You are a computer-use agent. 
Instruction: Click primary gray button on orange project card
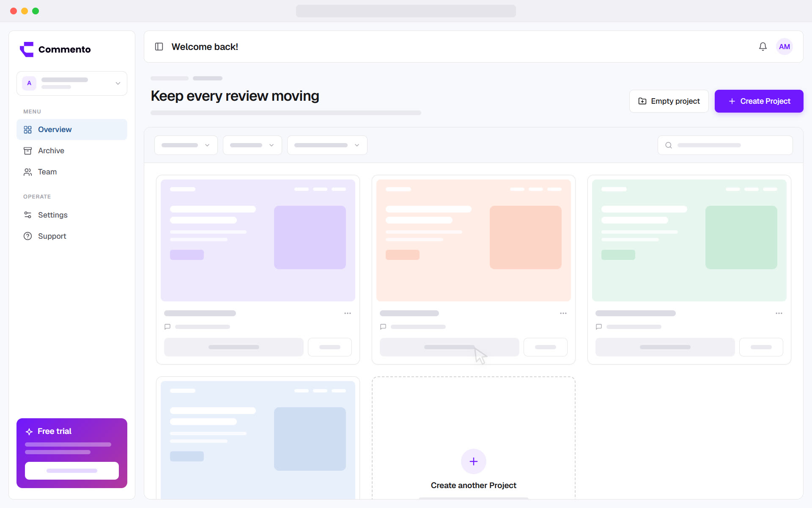(x=450, y=347)
